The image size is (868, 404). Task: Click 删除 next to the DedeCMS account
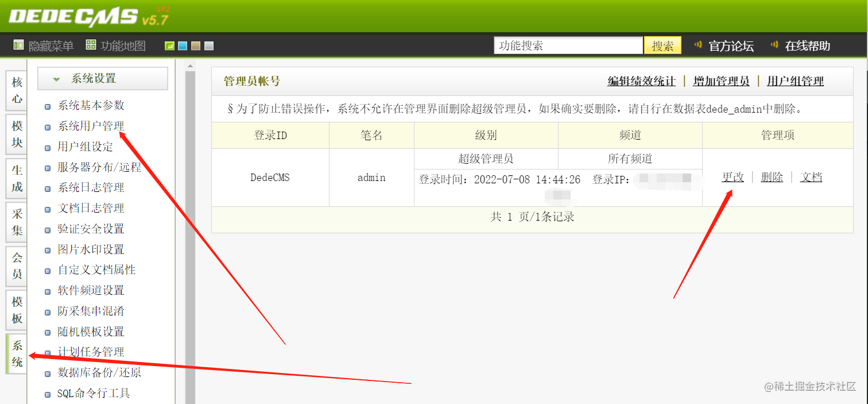coord(772,177)
